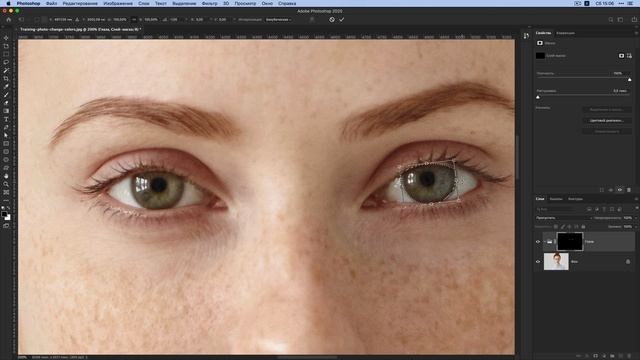Toggle layer filtering switch in Layers panel
The height and width of the screenshot is (360, 640).
tap(636, 209)
